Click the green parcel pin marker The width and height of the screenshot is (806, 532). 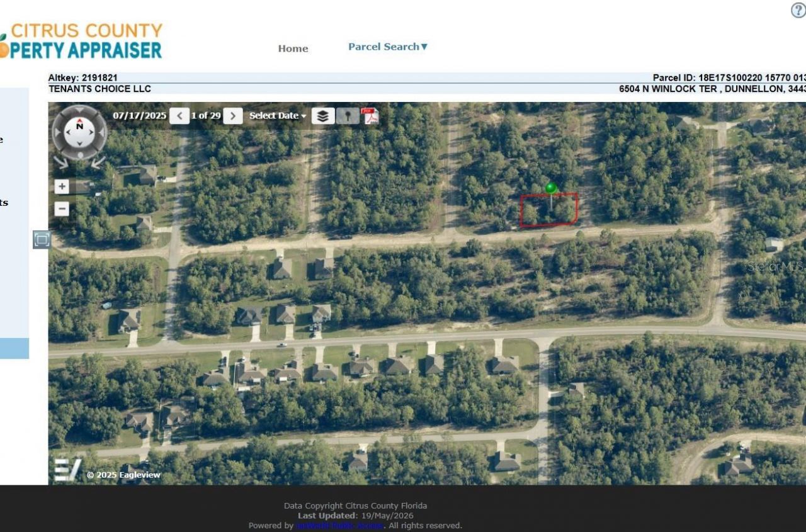(x=551, y=188)
